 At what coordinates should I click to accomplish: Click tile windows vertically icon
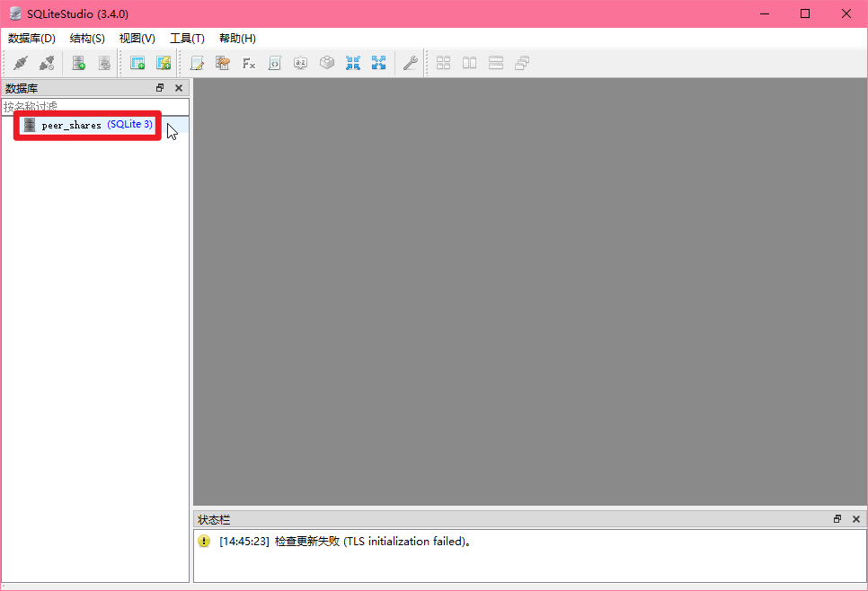(469, 63)
